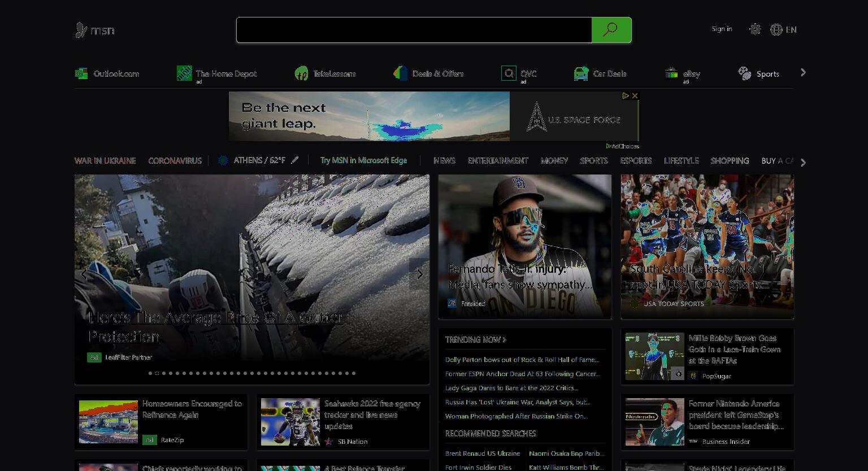Open the Car Deals shortcut icon
The width and height of the screenshot is (868, 471).
[x=581, y=73]
